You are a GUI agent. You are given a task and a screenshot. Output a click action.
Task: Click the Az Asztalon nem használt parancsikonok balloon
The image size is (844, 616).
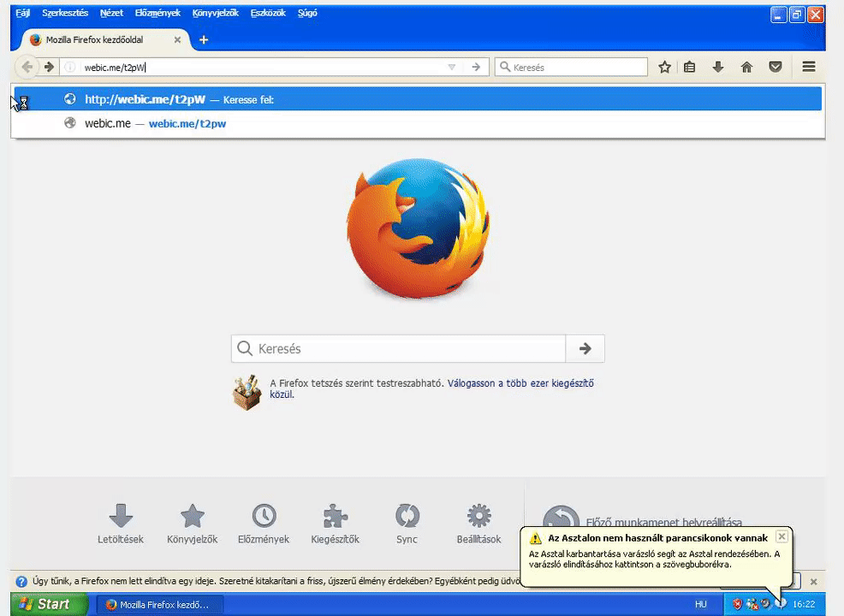pyautogui.click(x=656, y=556)
